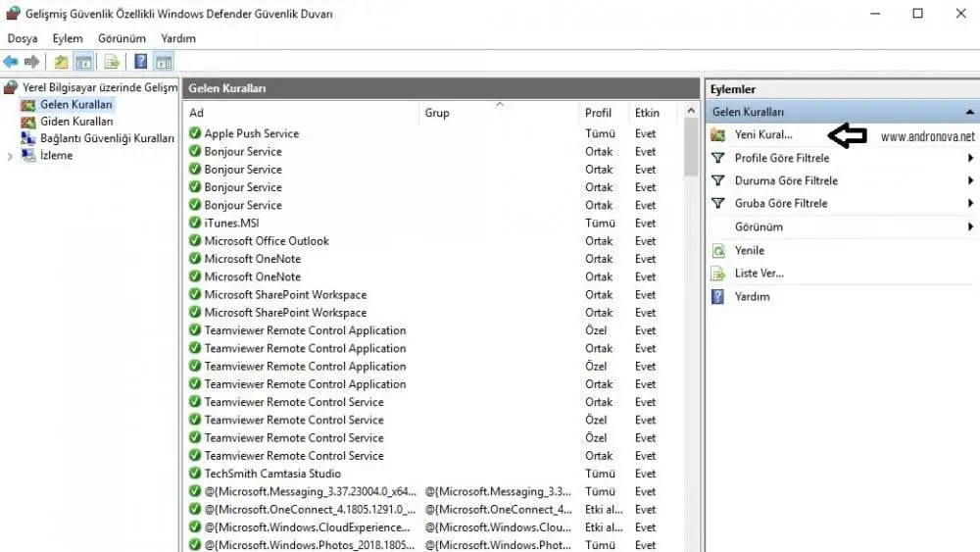
Task: Open Görünüm submenu arrow in Eylemler
Action: [x=970, y=226]
